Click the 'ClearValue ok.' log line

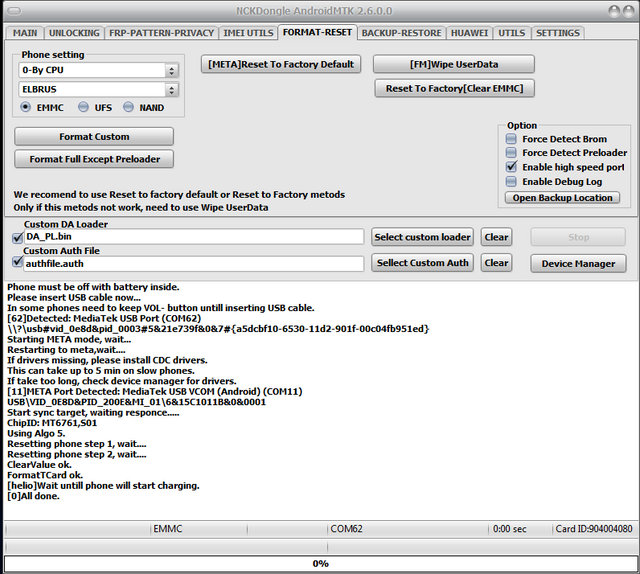pos(40,465)
